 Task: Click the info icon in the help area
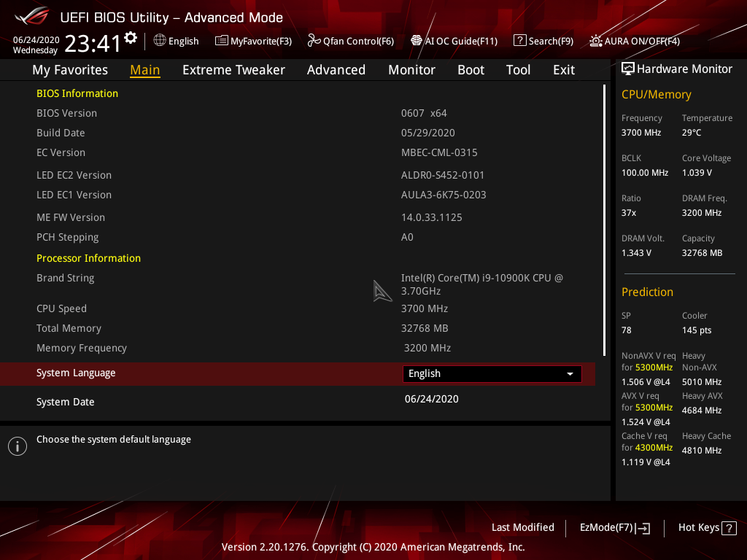click(x=18, y=446)
